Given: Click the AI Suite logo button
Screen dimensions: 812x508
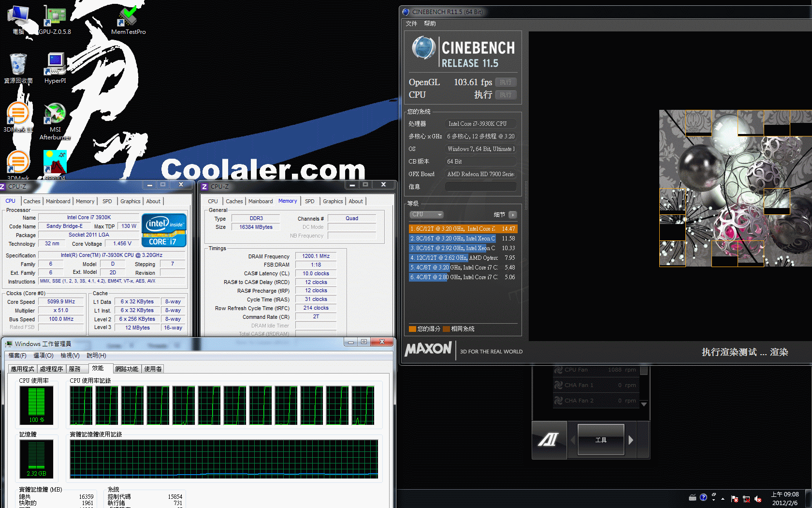Looking at the screenshot, I should tap(549, 440).
